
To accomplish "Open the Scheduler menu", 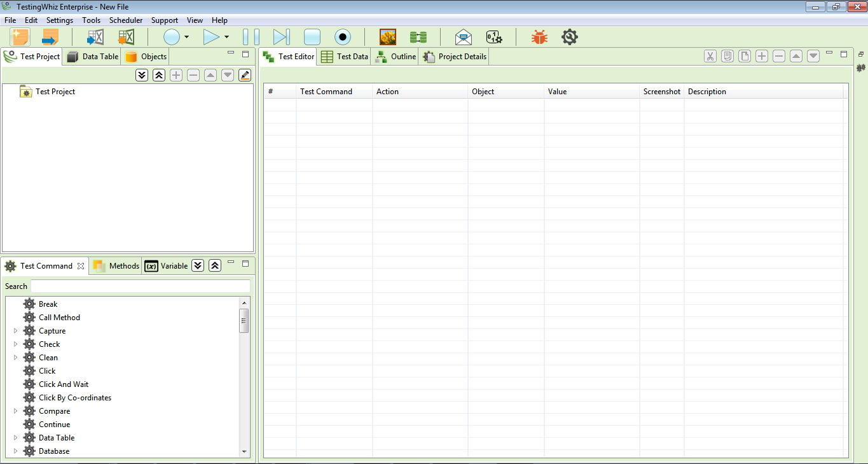I will tap(126, 20).
